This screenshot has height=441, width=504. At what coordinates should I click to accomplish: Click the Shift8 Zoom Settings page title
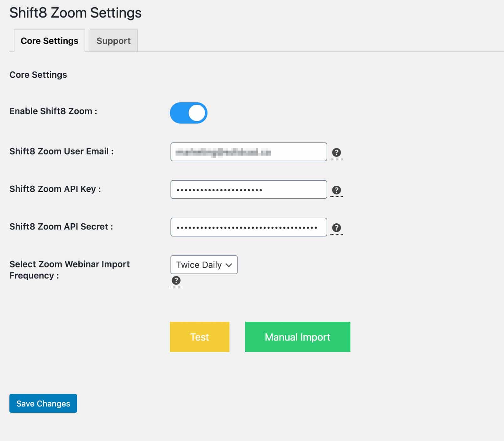[76, 13]
